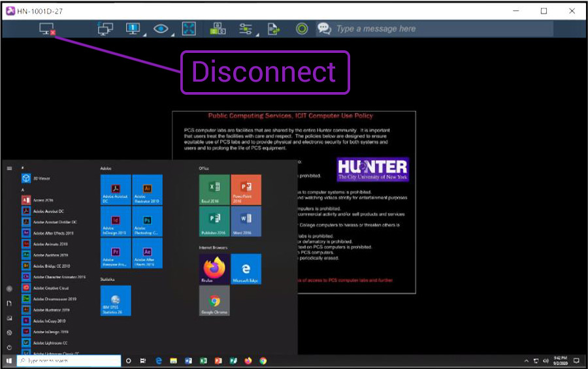Screen dimensions: 588x369
Task: Open Word from the remote taskbar
Action: pyautogui.click(x=188, y=361)
